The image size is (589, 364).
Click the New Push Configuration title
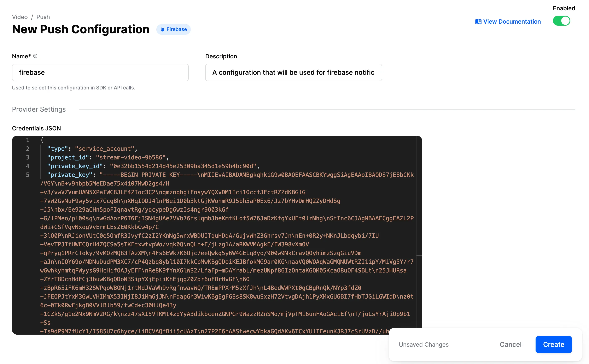pos(80,29)
